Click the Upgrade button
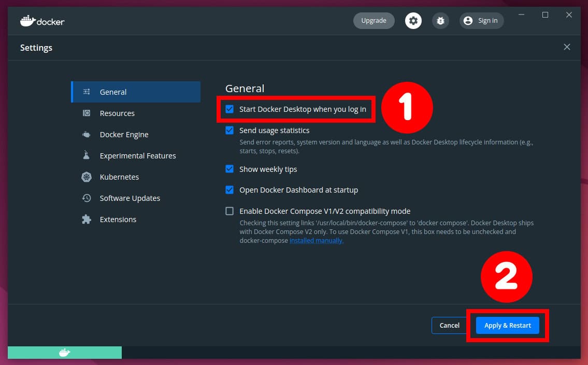This screenshot has height=365, width=588. tap(374, 20)
